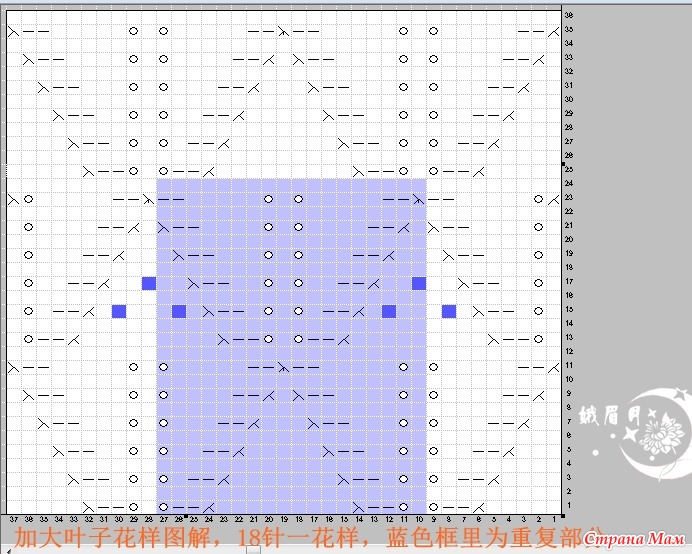
Task: Click row number 35 on the right ruler
Action: click(x=569, y=29)
